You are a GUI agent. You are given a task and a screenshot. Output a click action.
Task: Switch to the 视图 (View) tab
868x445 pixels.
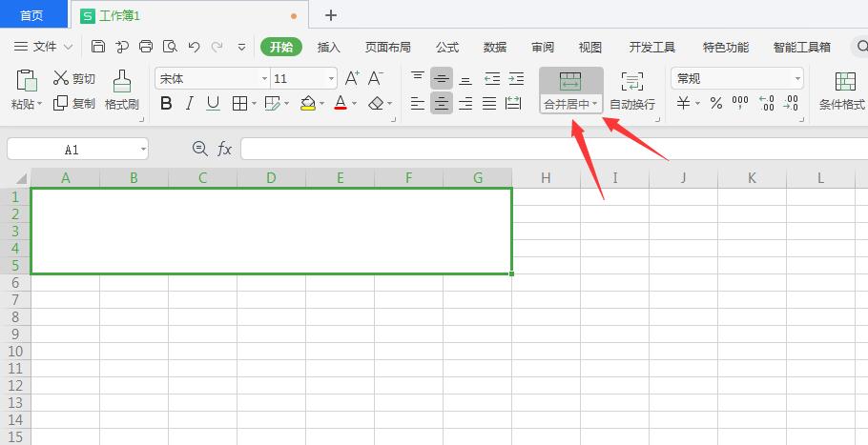[x=590, y=47]
